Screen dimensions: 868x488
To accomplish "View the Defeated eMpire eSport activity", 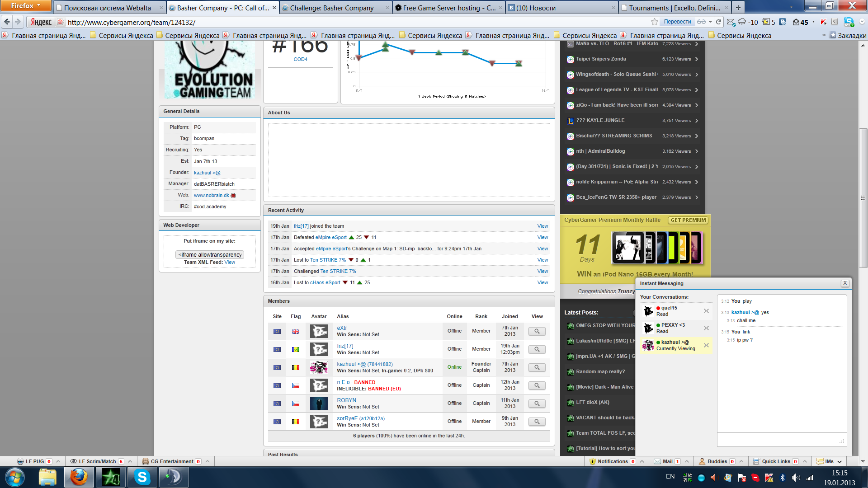I will point(542,237).
